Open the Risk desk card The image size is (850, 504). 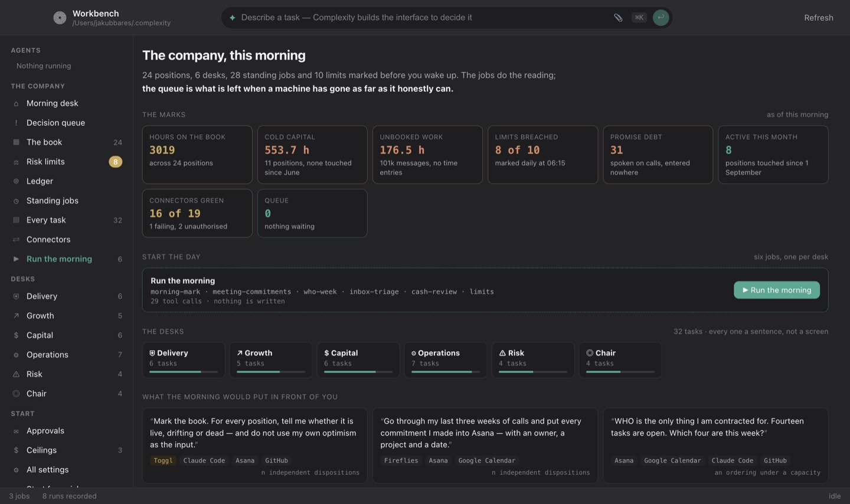533,360
